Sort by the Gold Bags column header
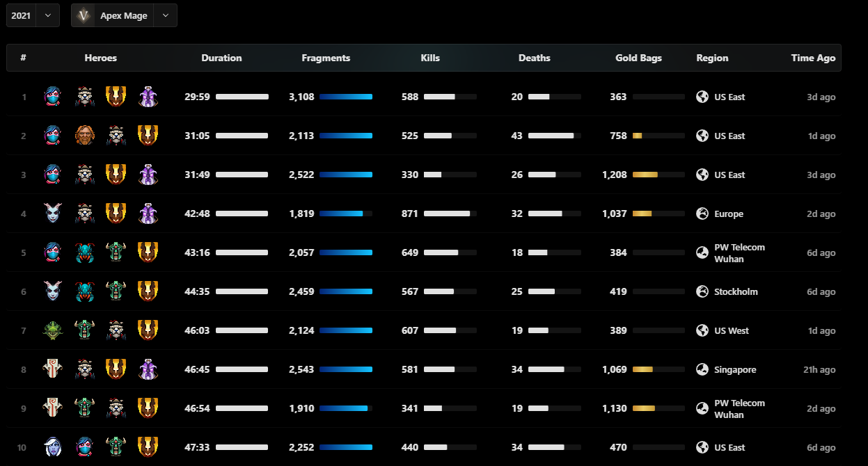 click(x=638, y=58)
